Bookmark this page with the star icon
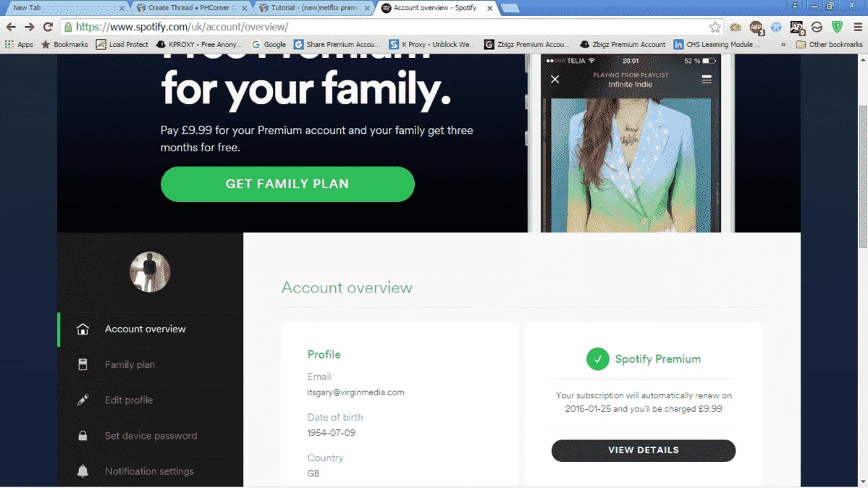Image resolution: width=868 pixels, height=488 pixels. click(x=715, y=27)
